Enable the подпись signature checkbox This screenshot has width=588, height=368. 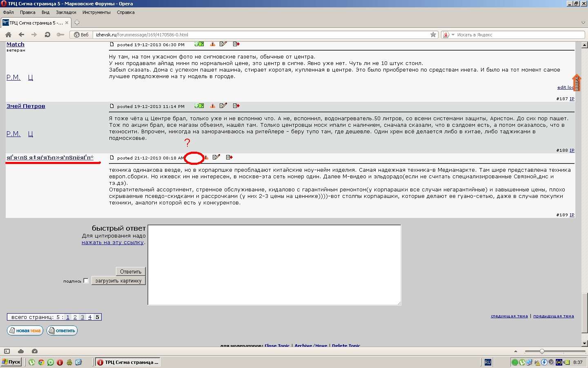pyautogui.click(x=86, y=280)
